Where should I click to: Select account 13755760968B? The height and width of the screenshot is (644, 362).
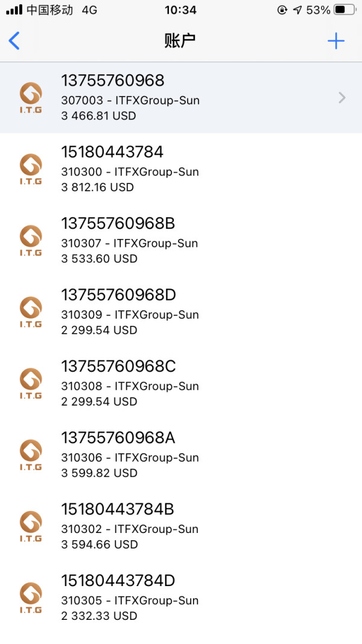pyautogui.click(x=118, y=224)
